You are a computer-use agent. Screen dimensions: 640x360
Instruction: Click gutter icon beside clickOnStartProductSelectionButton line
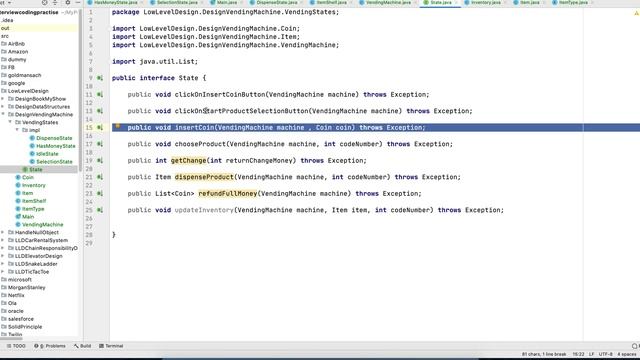click(100, 111)
